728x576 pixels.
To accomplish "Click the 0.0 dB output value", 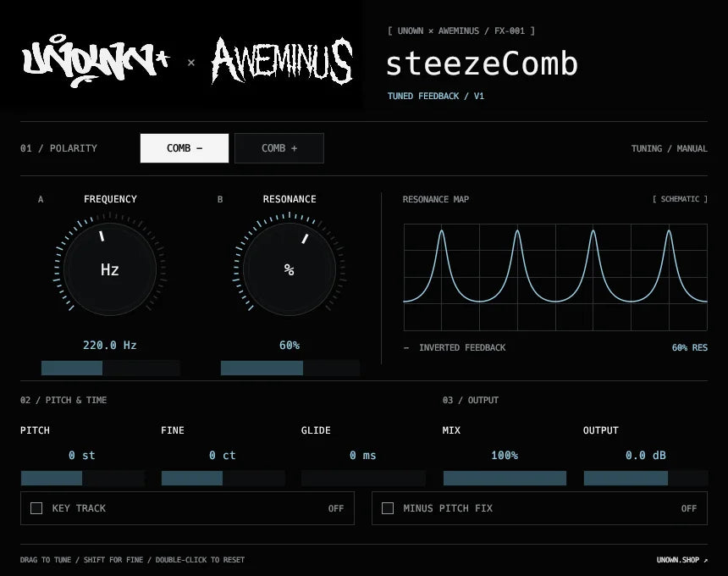I will (x=646, y=455).
